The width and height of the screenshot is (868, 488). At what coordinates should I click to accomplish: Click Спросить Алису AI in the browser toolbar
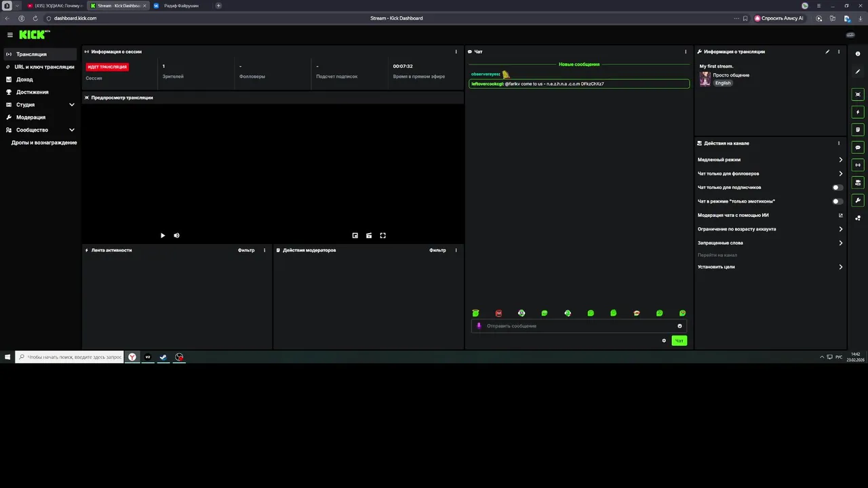pos(779,18)
